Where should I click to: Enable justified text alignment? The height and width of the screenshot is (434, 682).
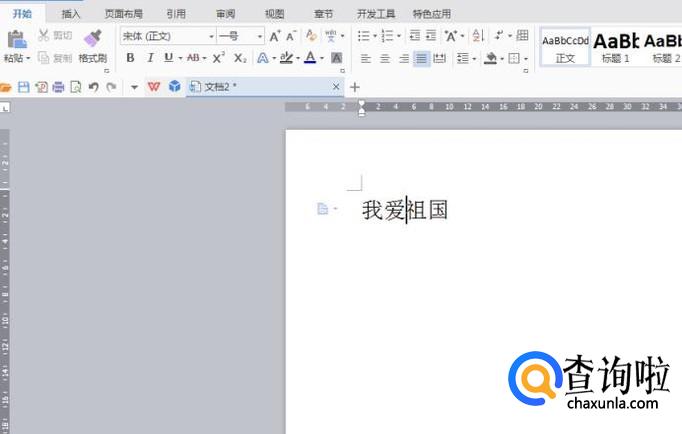[x=422, y=59]
